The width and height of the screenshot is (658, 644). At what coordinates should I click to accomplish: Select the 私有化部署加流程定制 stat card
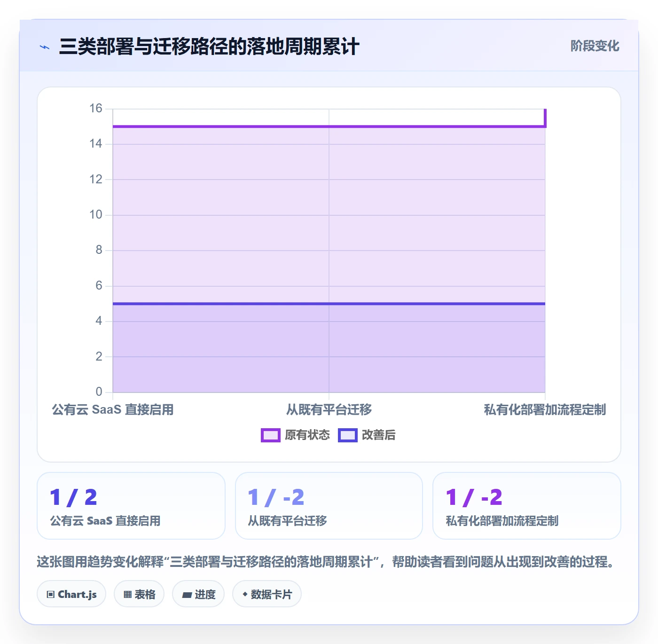click(x=527, y=506)
